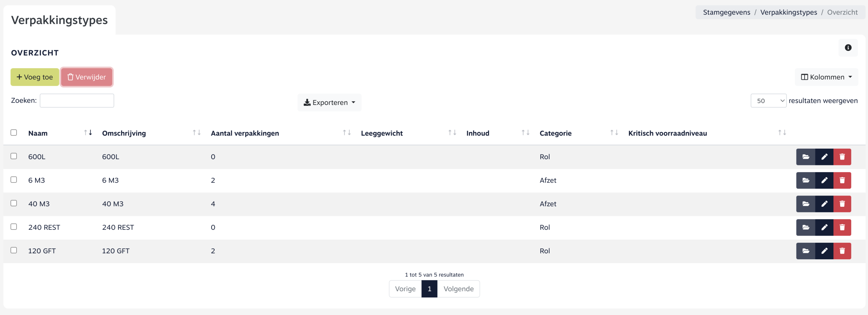Click the info icon in the overview header

coord(848,48)
